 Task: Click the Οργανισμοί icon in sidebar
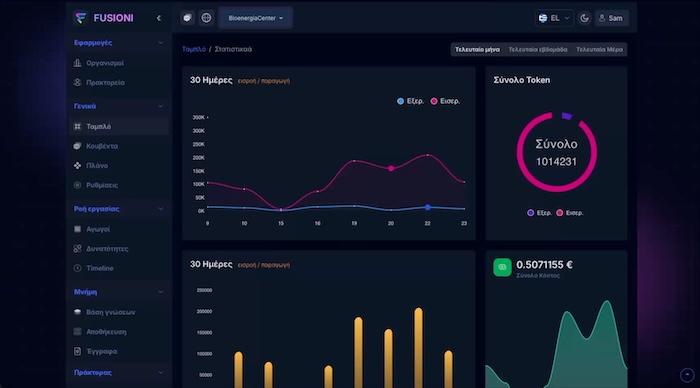click(x=77, y=63)
